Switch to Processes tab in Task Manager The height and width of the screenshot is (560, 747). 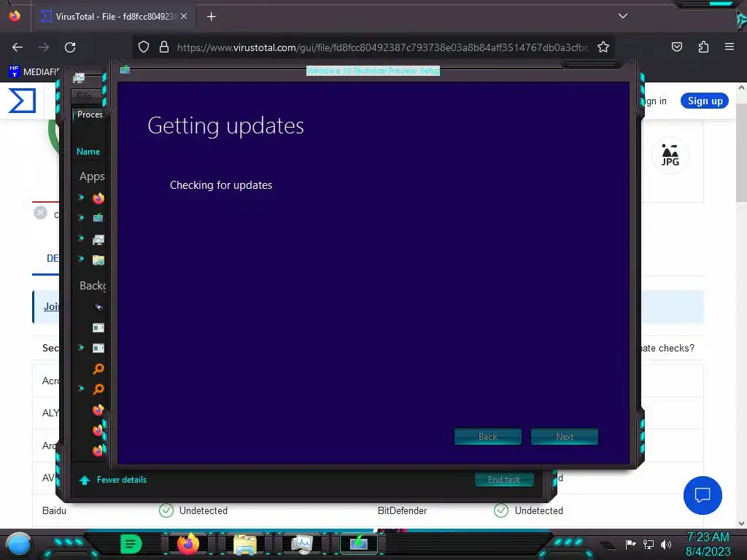pos(90,114)
